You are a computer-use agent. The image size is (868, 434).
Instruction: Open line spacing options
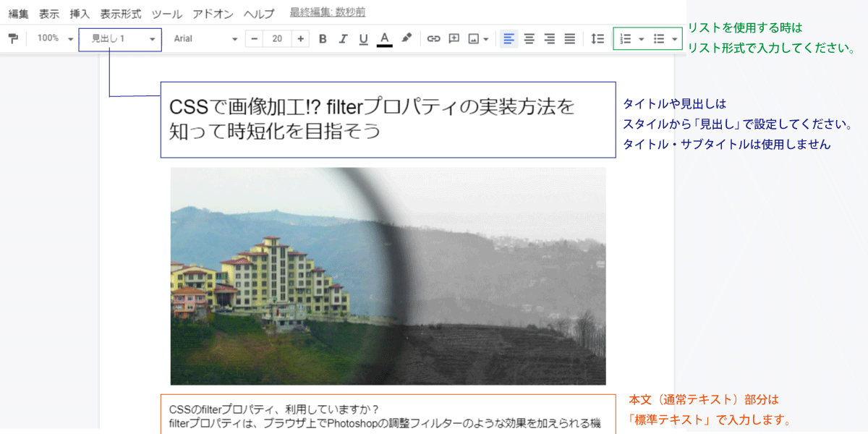(597, 39)
